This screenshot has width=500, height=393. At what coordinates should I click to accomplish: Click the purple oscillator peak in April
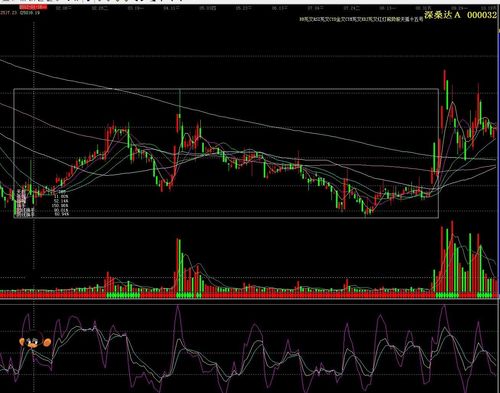[178, 307]
